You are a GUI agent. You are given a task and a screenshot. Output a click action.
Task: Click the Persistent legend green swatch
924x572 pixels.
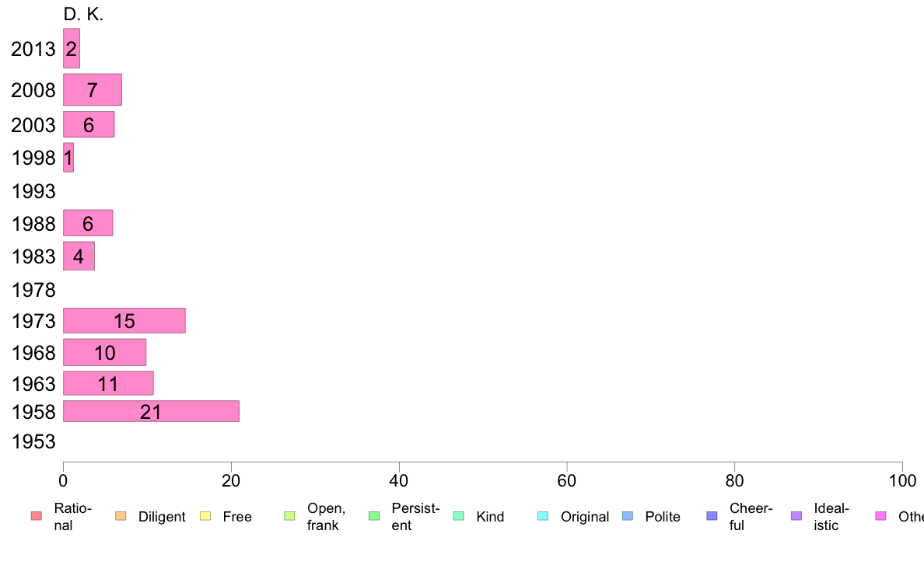point(374,516)
